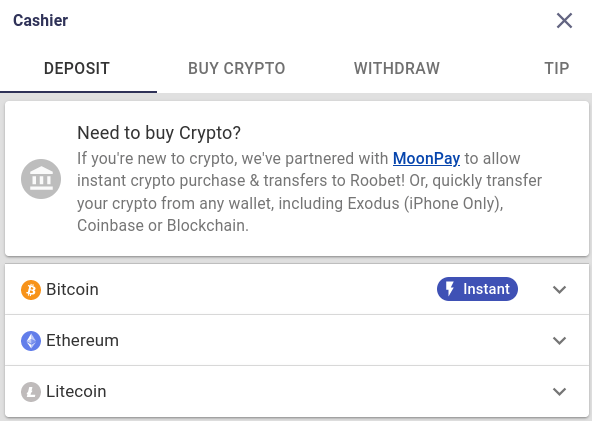The width and height of the screenshot is (592, 421).
Task: Expand the Litecoin row chevron
Action: coord(559,392)
